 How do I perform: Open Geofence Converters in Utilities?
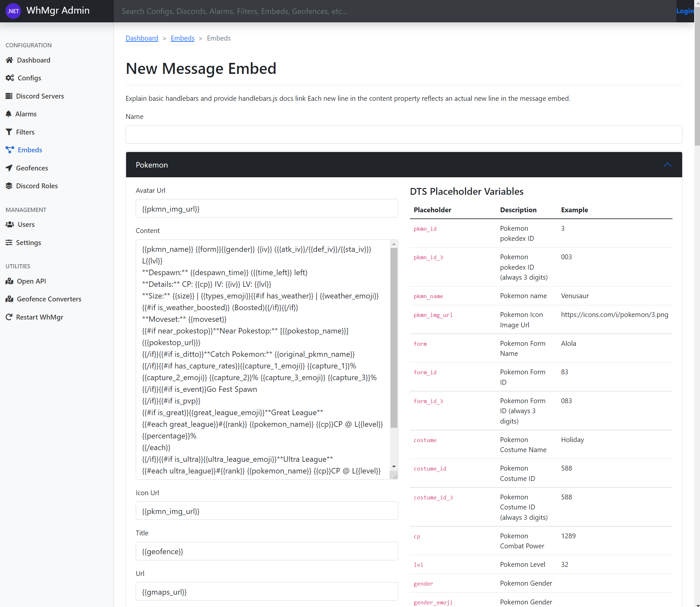pyautogui.click(x=49, y=299)
